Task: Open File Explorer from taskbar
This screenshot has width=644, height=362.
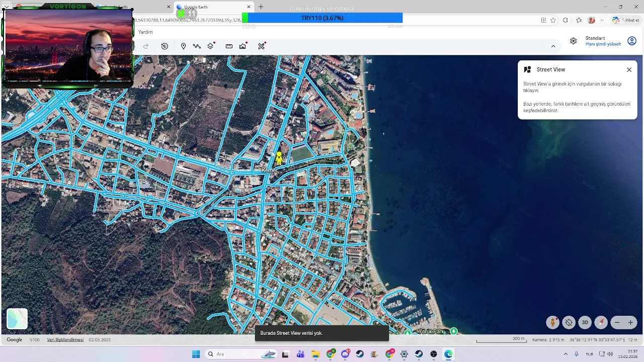Action: tap(315, 354)
